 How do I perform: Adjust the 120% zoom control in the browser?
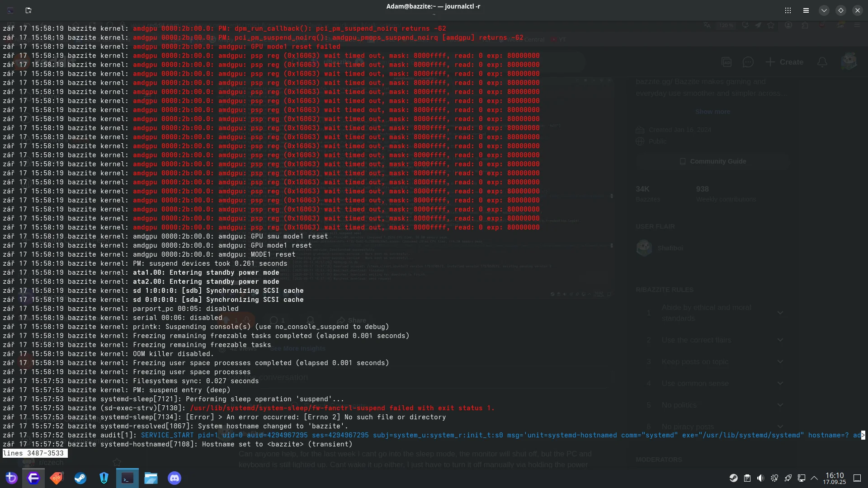(726, 25)
